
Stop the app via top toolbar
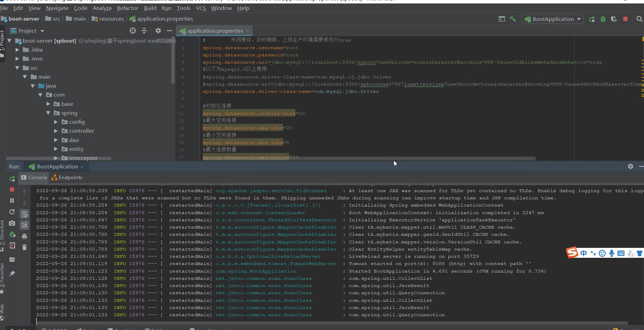coord(625,19)
